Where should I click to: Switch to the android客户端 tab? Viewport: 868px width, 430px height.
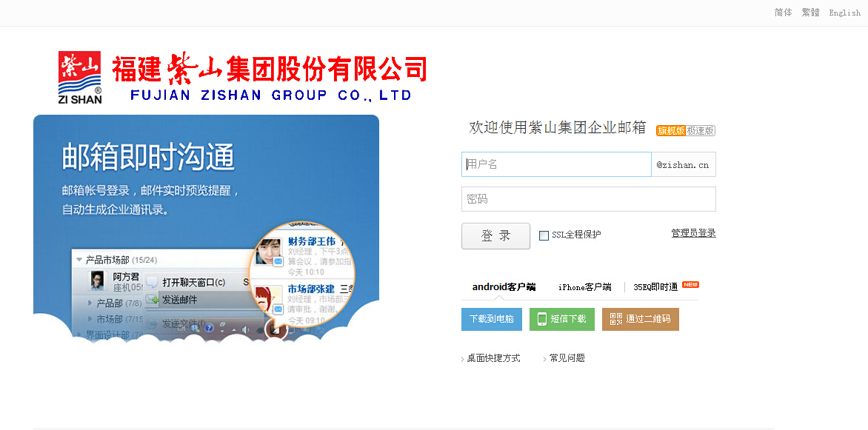click(504, 287)
